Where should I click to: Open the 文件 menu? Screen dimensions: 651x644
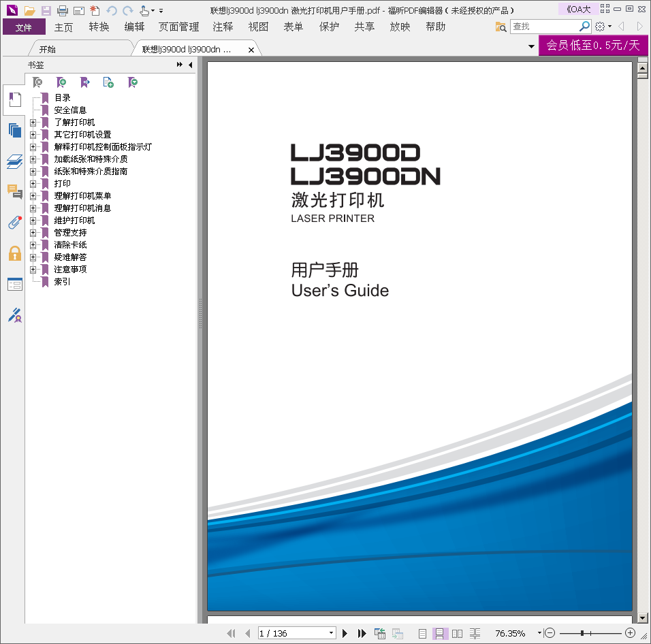click(x=24, y=27)
